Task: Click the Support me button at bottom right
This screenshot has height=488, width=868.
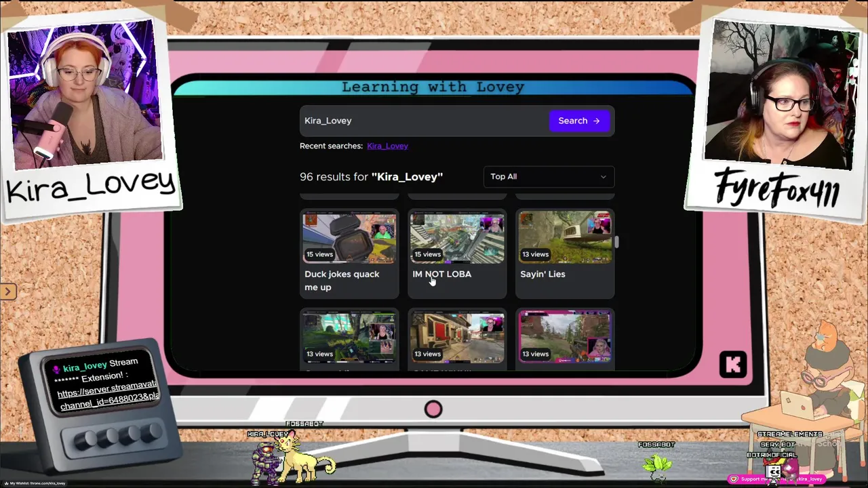Action: pyautogui.click(x=777, y=479)
